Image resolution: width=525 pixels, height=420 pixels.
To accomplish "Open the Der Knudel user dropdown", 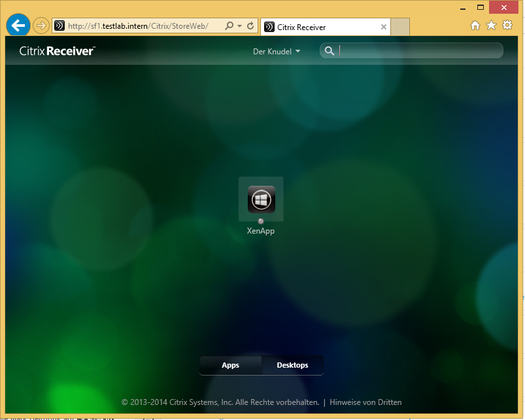I will click(276, 52).
